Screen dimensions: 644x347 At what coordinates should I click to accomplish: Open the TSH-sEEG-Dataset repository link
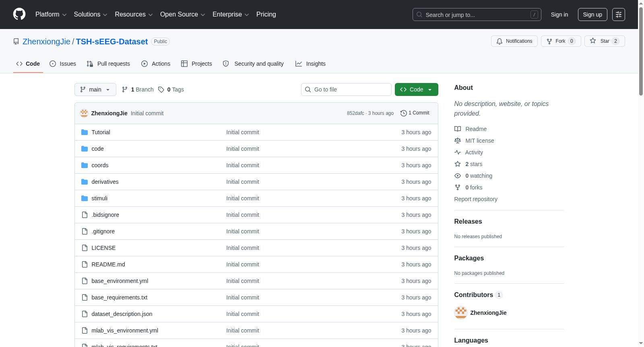112,42
